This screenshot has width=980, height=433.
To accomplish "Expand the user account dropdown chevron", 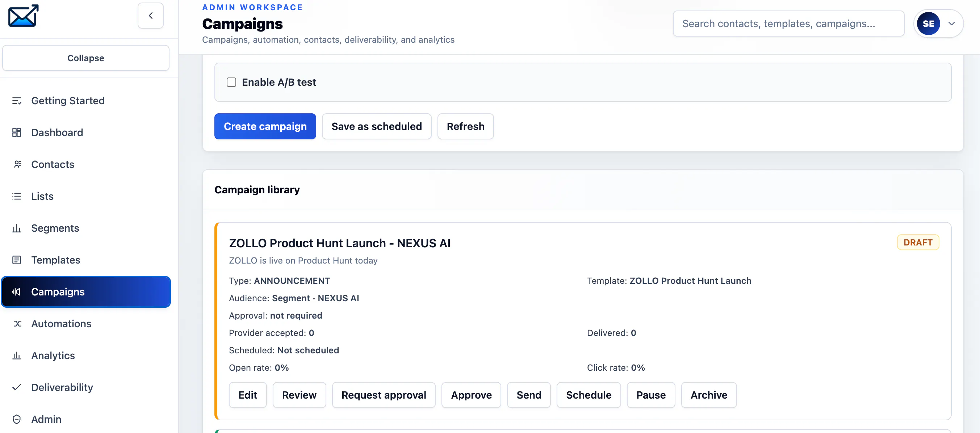I will [x=952, y=24].
